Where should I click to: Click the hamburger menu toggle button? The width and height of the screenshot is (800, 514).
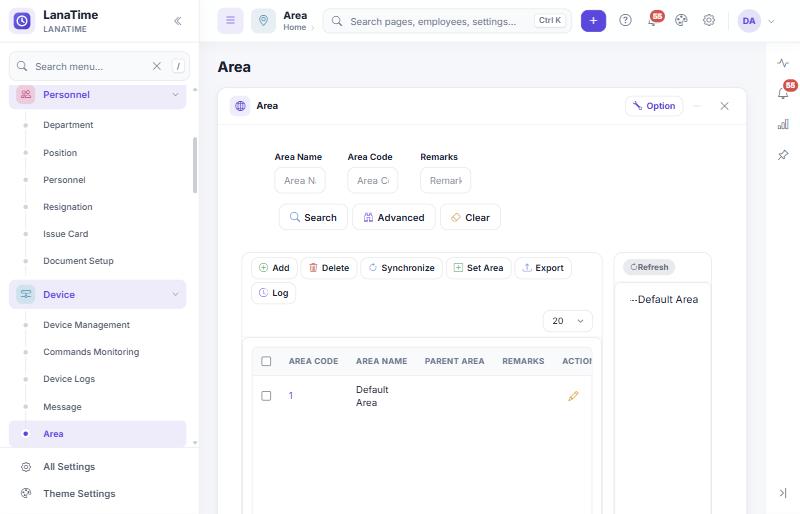[x=231, y=20]
